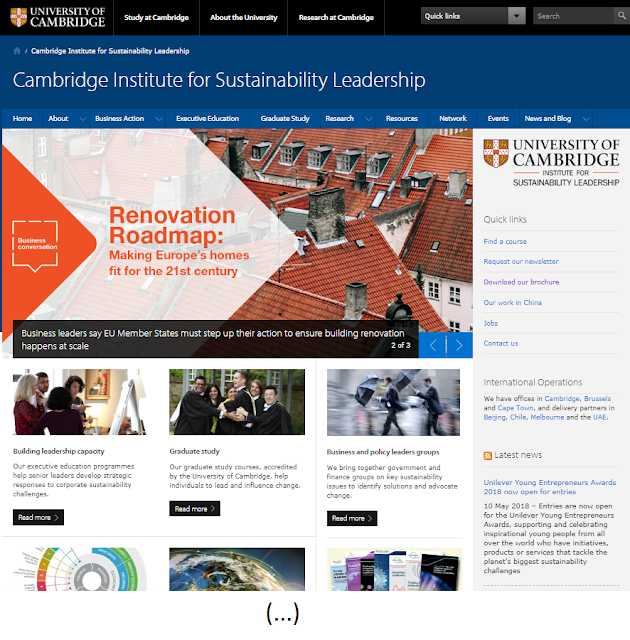Click the UAE delivery partner link
Screen dimensions: 630x640
coord(600,417)
